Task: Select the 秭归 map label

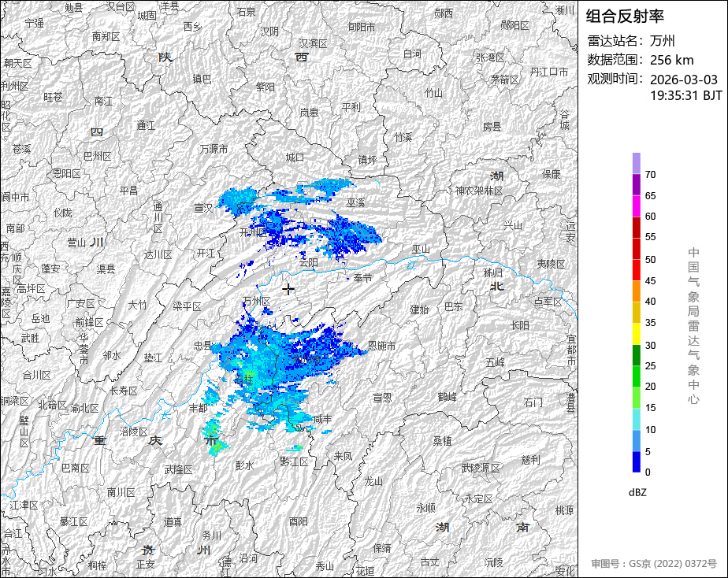Action: [492, 272]
